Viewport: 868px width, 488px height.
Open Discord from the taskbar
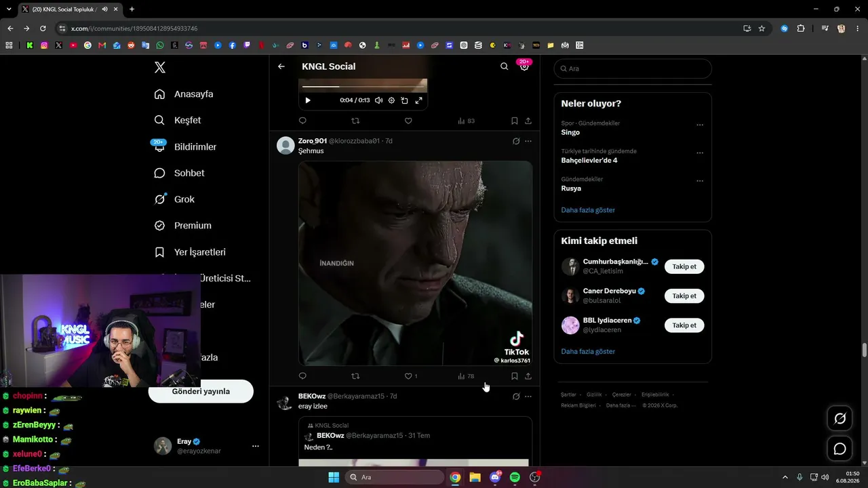click(x=495, y=477)
